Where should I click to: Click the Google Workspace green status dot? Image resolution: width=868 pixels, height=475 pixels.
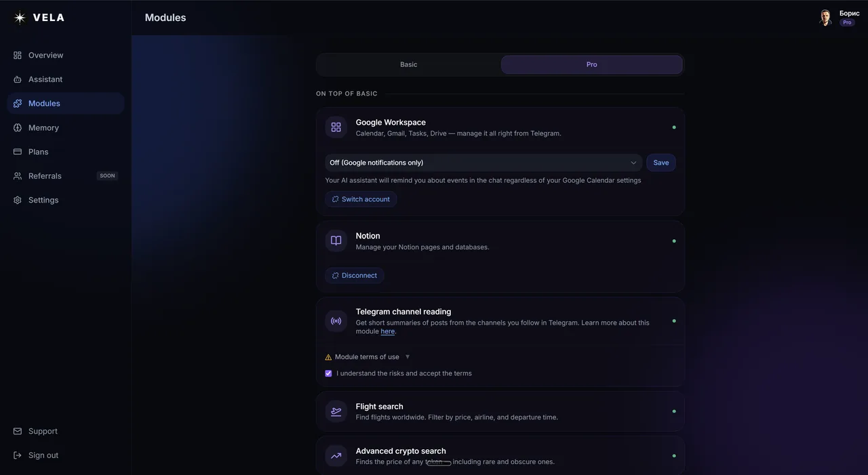click(674, 127)
